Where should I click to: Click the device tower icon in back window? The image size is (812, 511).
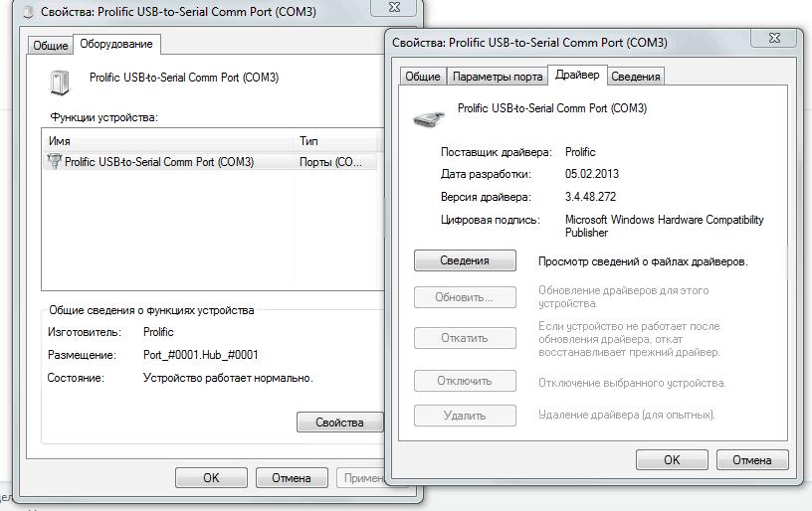coord(60,83)
